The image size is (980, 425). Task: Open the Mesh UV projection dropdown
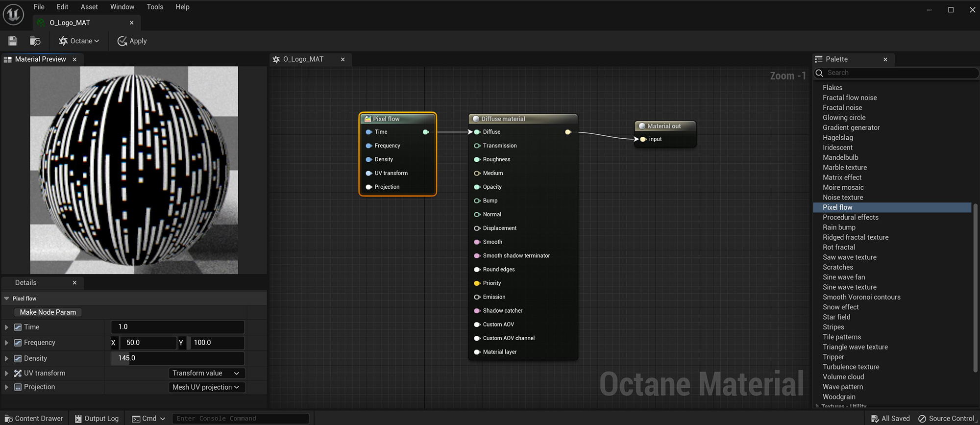[x=206, y=387]
